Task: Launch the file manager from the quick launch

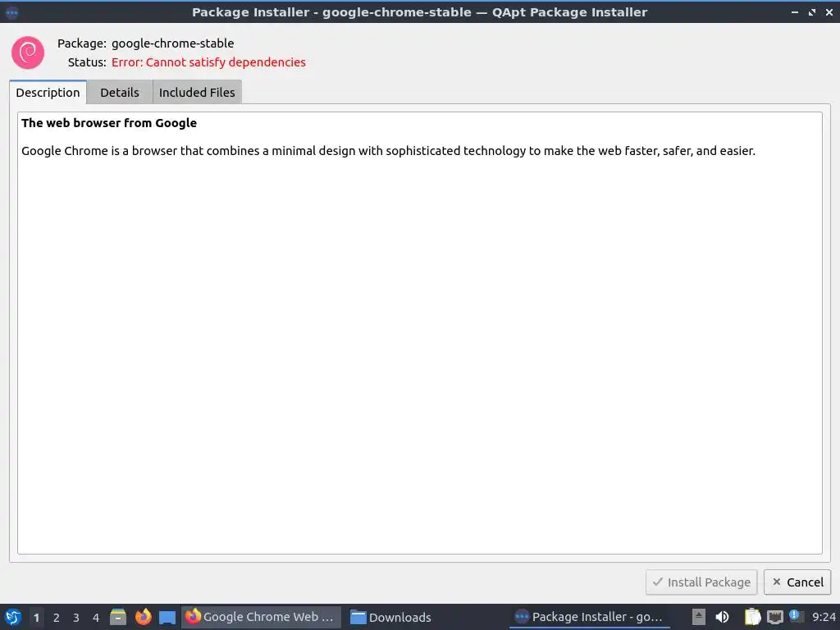Action: (118, 617)
